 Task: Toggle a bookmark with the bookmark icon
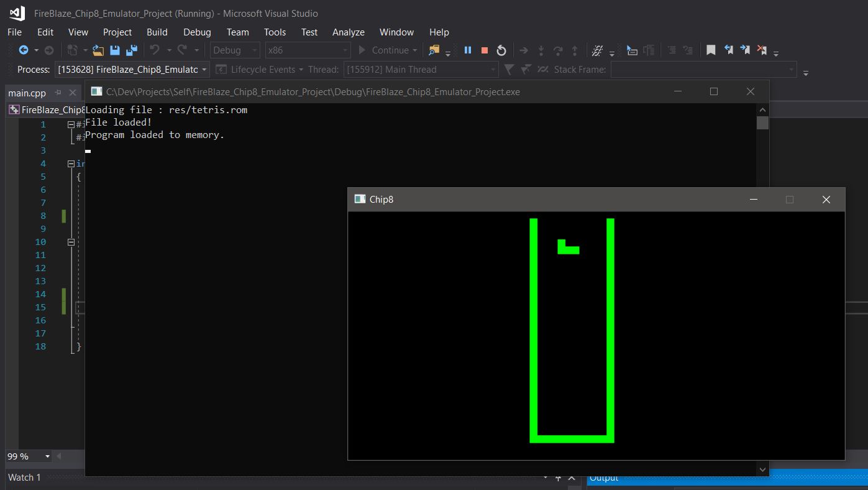pos(710,50)
